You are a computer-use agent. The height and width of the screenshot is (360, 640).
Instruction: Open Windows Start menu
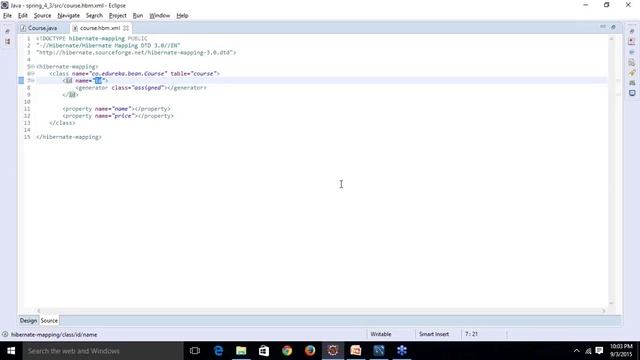(11, 351)
